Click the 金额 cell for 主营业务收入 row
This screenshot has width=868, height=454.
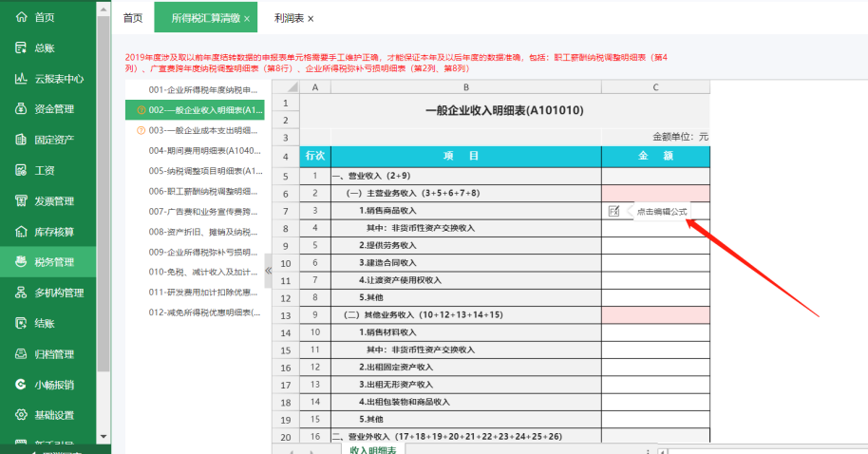pos(655,193)
